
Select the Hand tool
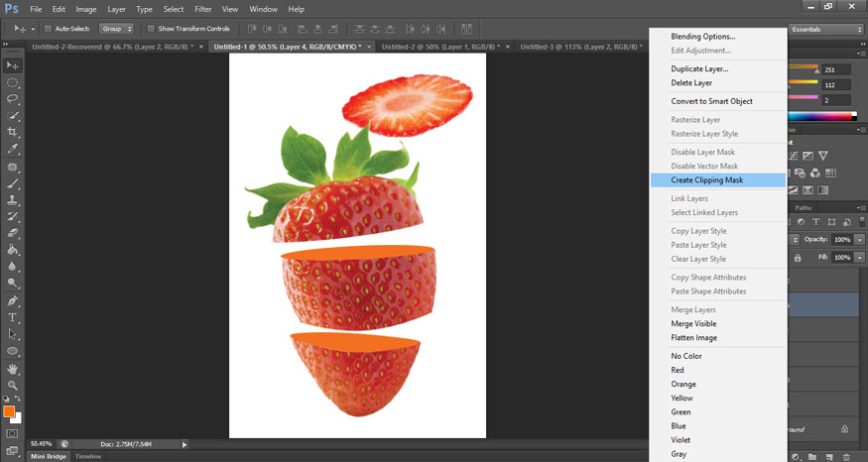click(x=13, y=369)
